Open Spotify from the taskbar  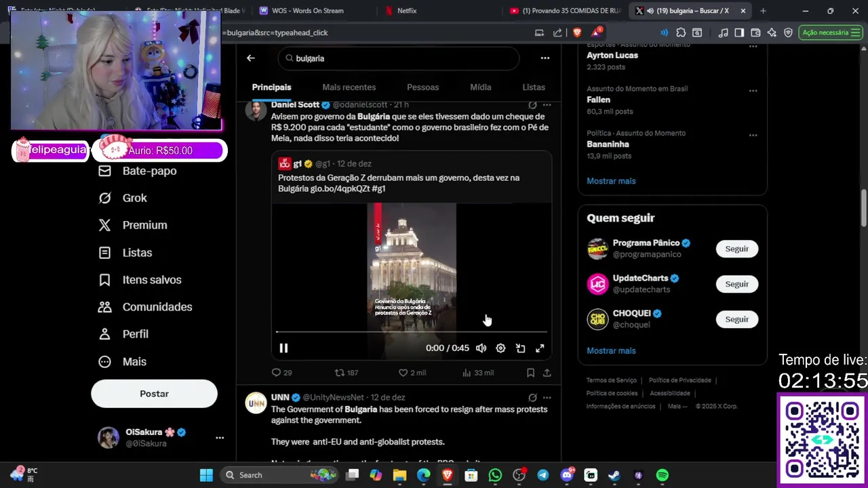click(663, 475)
